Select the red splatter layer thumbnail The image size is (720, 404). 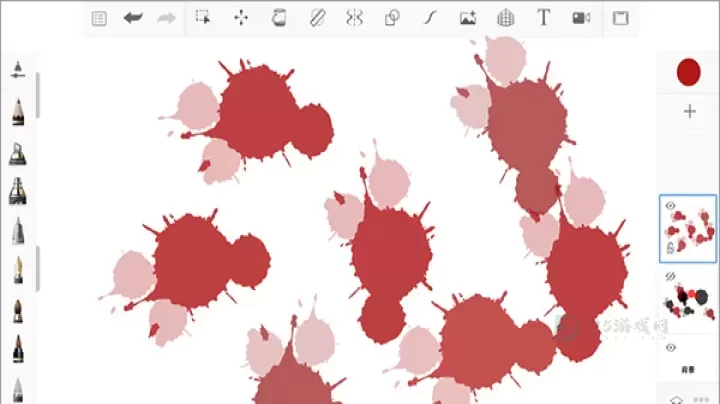pyautogui.click(x=688, y=229)
